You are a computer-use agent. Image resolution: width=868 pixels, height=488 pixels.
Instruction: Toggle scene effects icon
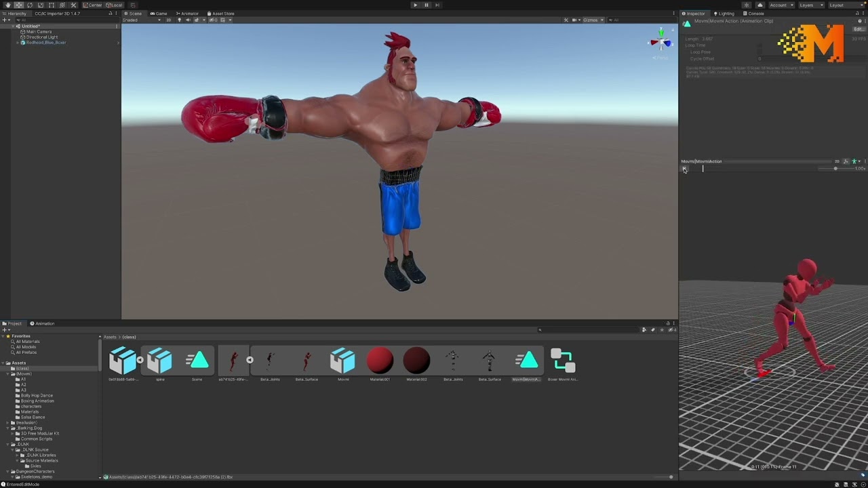pyautogui.click(x=197, y=20)
